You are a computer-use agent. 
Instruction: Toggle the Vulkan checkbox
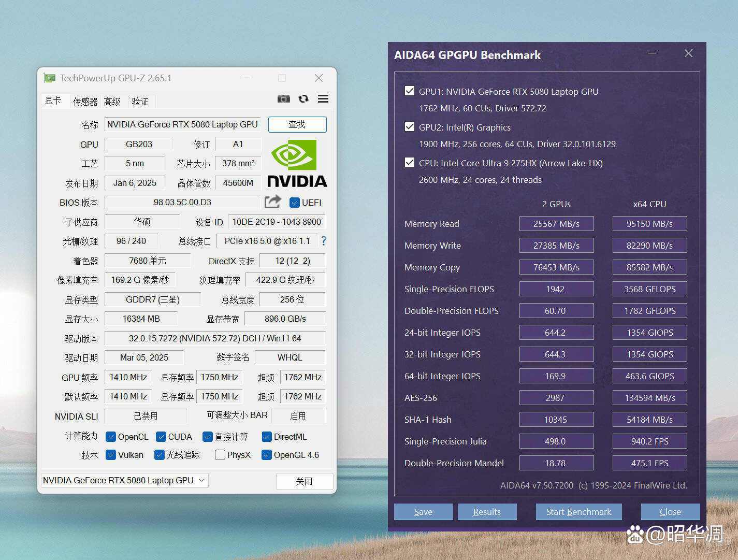point(110,455)
